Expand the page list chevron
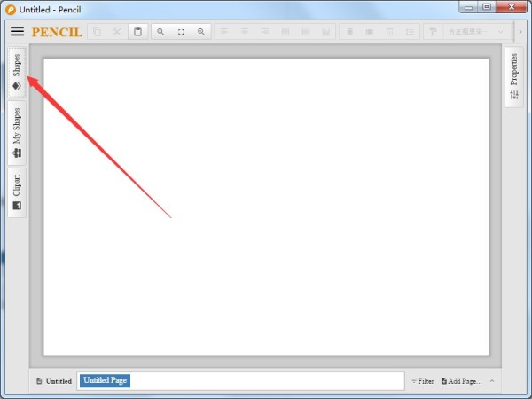The image size is (532, 399). point(492,381)
